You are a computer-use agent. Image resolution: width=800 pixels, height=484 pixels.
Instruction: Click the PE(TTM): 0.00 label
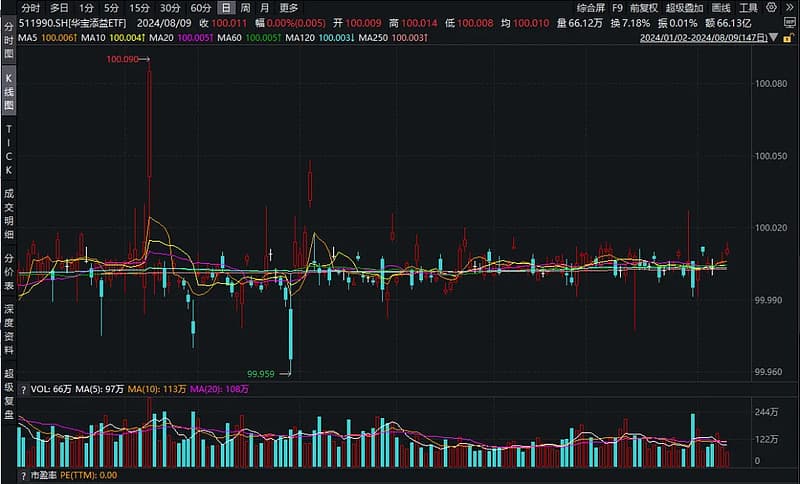click(88, 476)
